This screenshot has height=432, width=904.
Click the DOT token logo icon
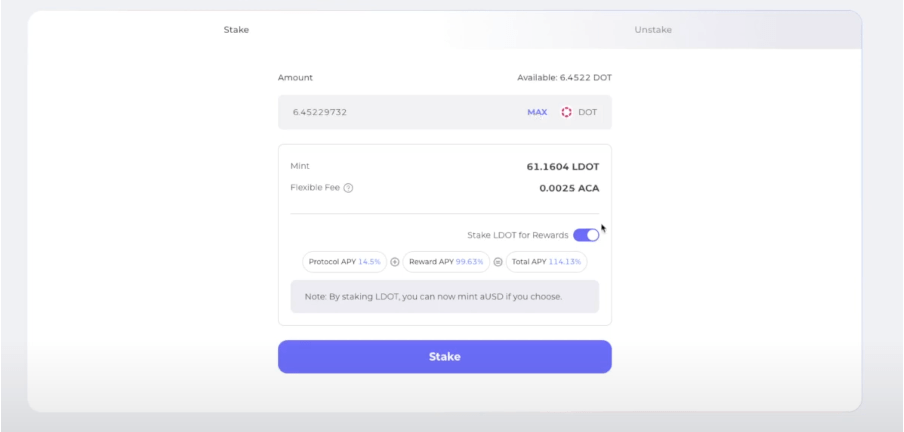click(x=566, y=112)
